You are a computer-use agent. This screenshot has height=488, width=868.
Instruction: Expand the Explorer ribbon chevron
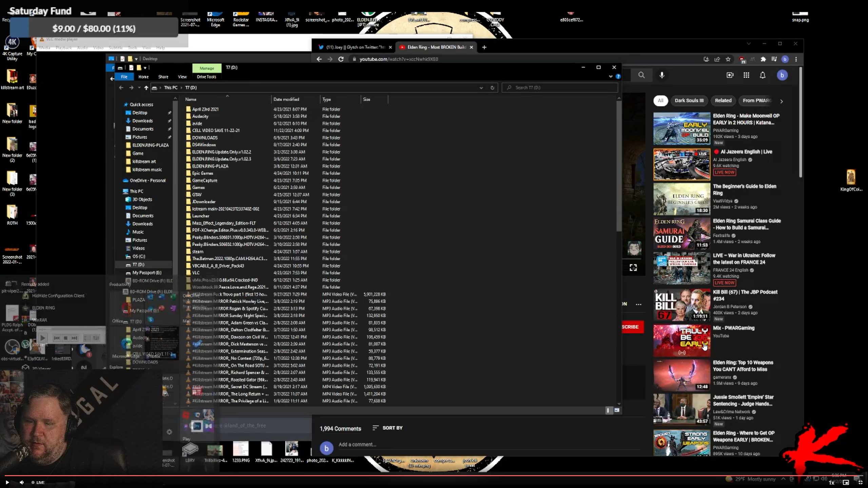point(611,77)
